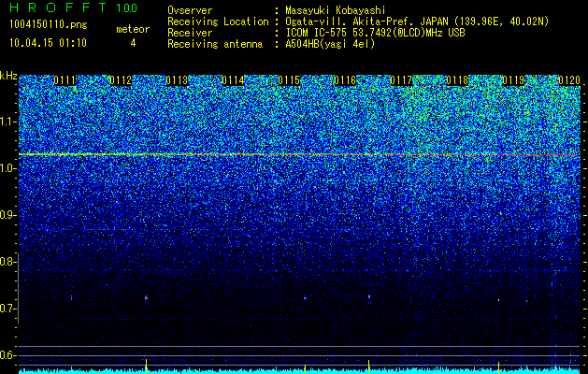The height and width of the screenshot is (374, 588).
Task: Select the observer name Masayuki Kobayashi
Action: click(336, 10)
